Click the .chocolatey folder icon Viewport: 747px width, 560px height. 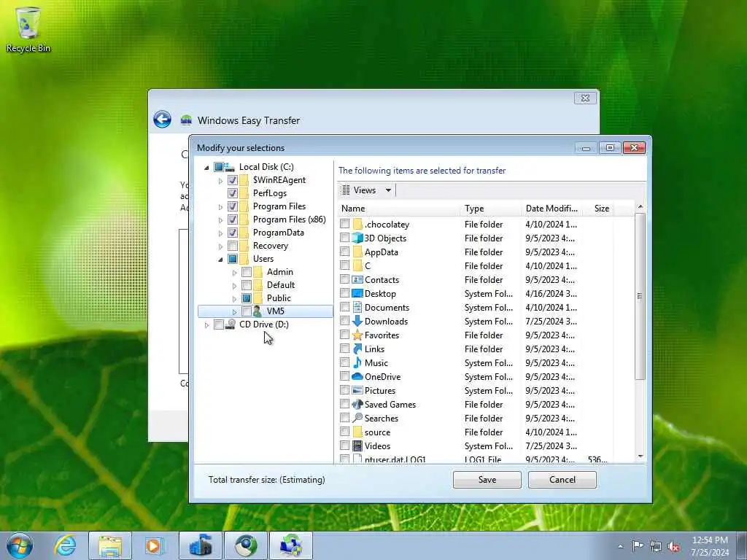click(x=357, y=224)
